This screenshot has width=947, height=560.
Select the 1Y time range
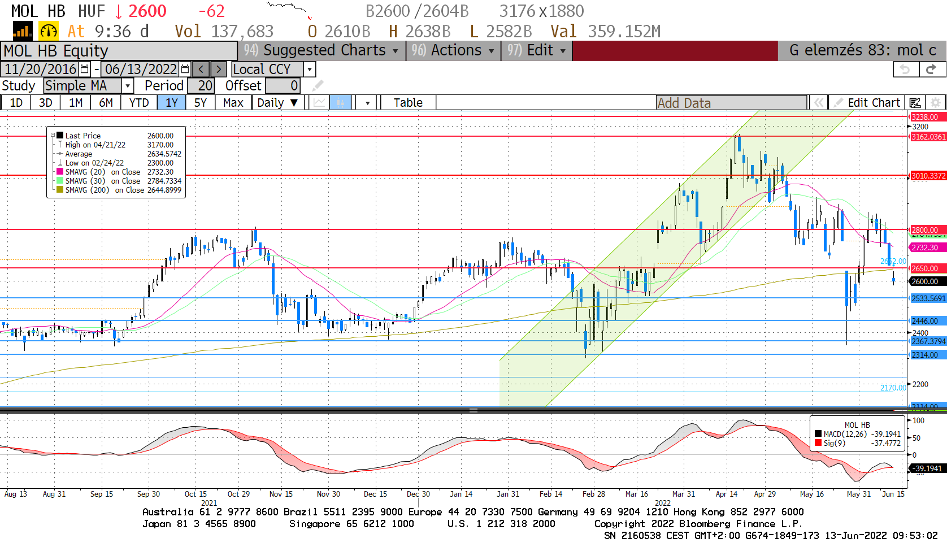coord(172,102)
